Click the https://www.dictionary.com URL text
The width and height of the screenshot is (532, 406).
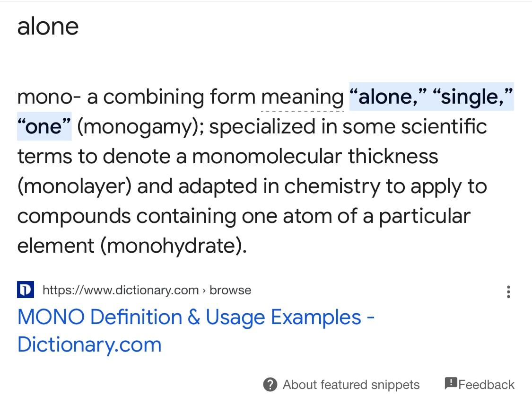(121, 290)
